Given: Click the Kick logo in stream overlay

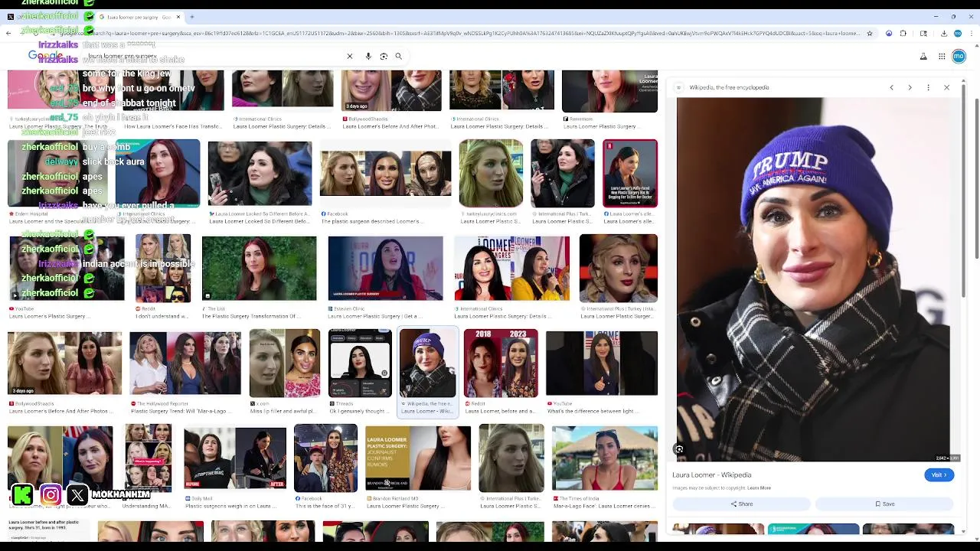Looking at the screenshot, I should [22, 495].
